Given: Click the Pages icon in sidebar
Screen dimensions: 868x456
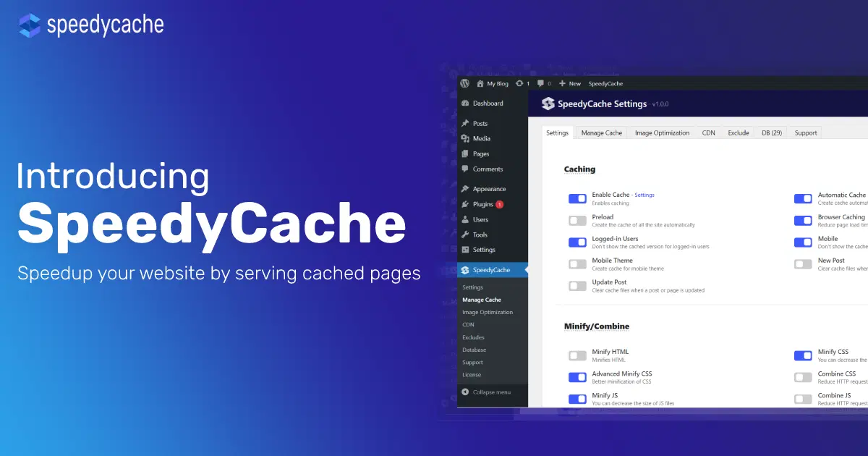Looking at the screenshot, I should tap(465, 154).
